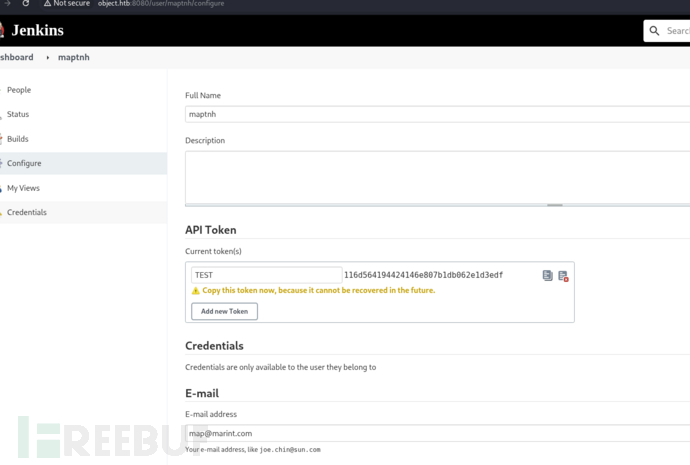Click the Jenkins search box
The image size is (690, 465).
667,31
